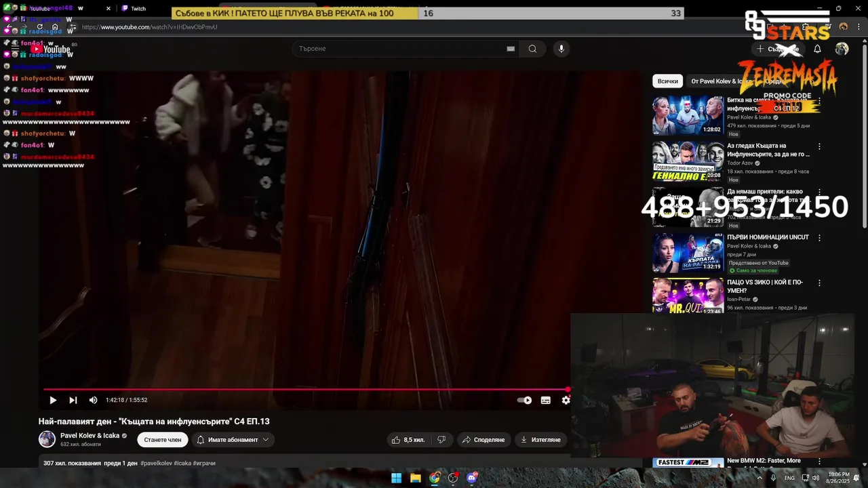Click Ioan-Petar channel name
This screenshot has width=868, height=488.
[x=738, y=299]
